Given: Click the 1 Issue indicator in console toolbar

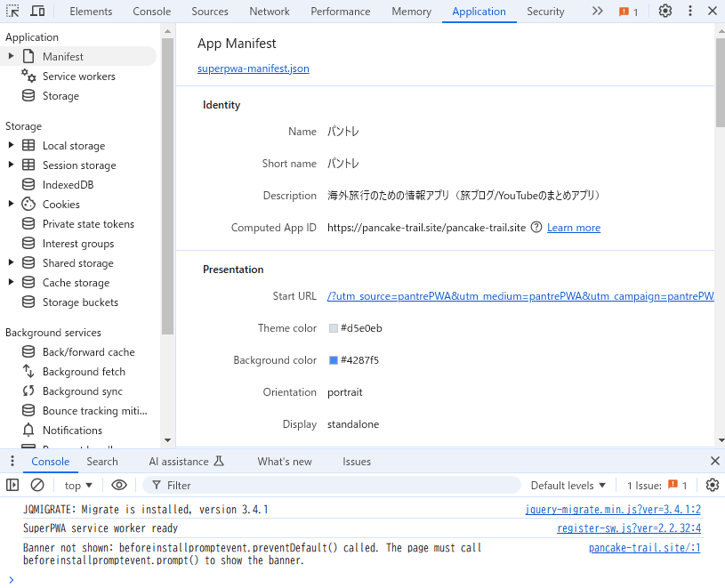Looking at the screenshot, I should (x=657, y=486).
